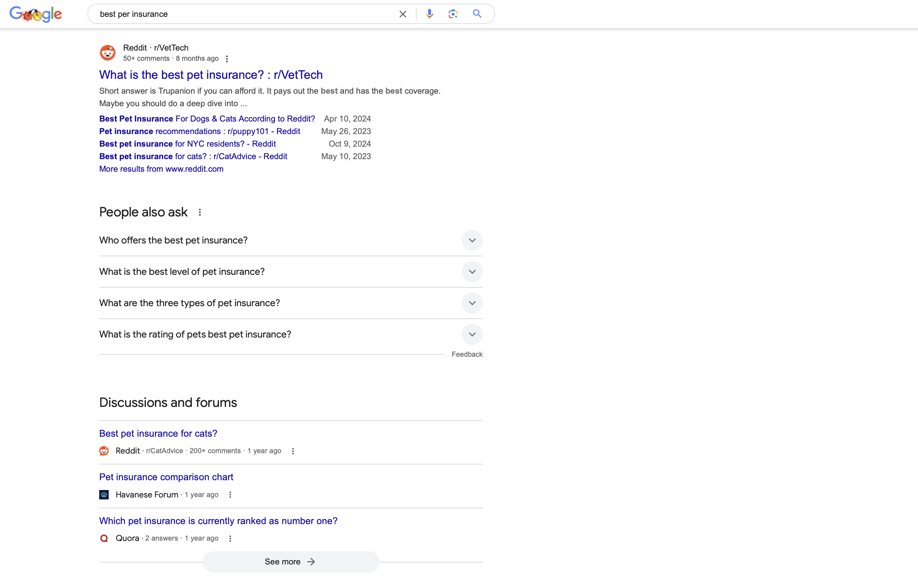Click the Havanese Forum paw icon
918x588 pixels.
pyautogui.click(x=104, y=494)
